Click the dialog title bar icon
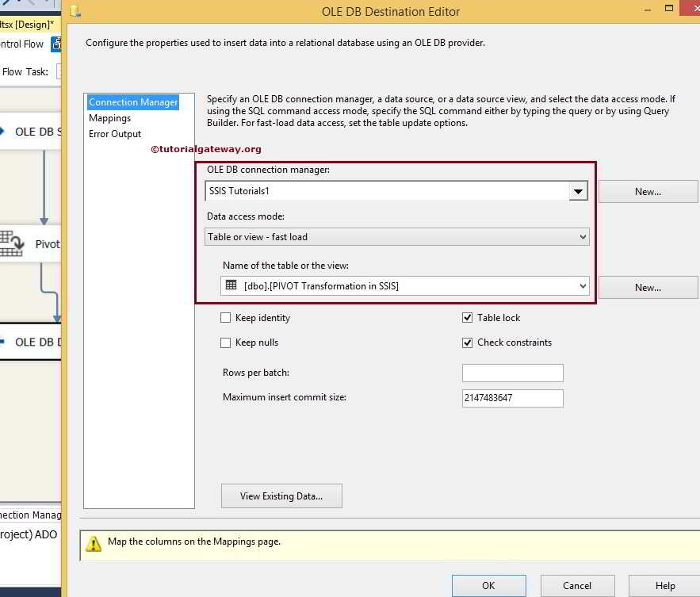Screen dimensions: 700x597 pyautogui.click(x=75, y=11)
